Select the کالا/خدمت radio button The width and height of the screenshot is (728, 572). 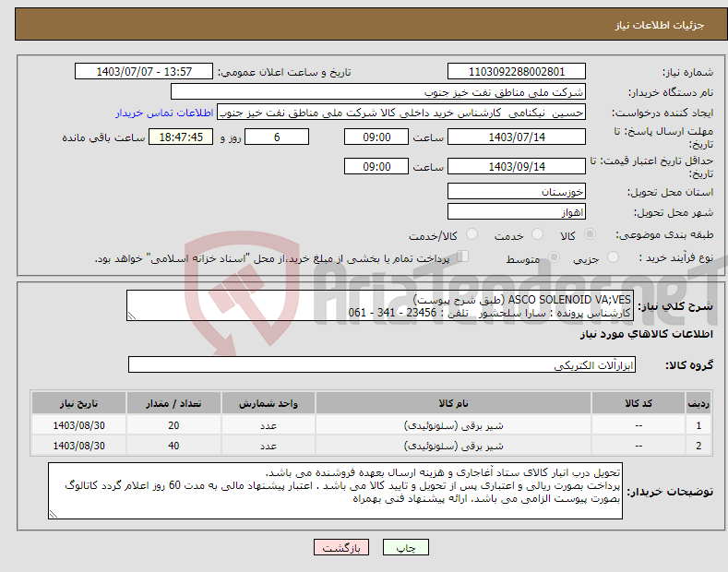471,234
